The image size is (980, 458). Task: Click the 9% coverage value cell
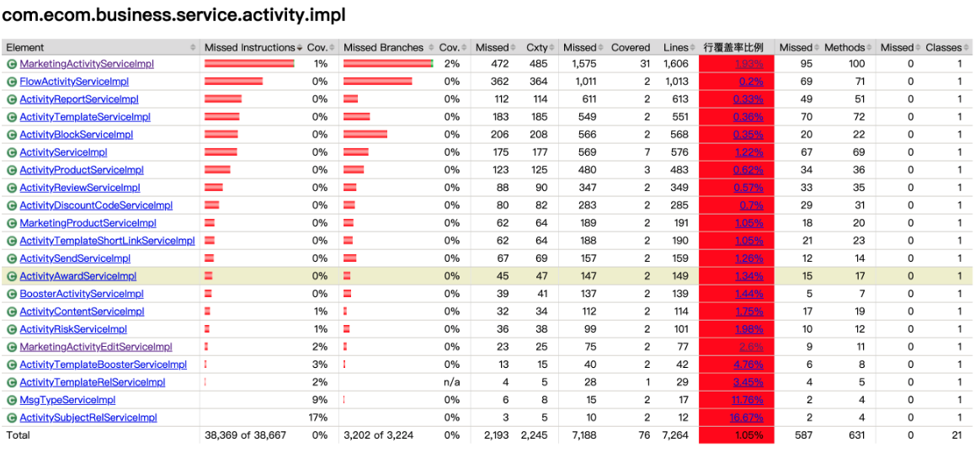pos(322,400)
